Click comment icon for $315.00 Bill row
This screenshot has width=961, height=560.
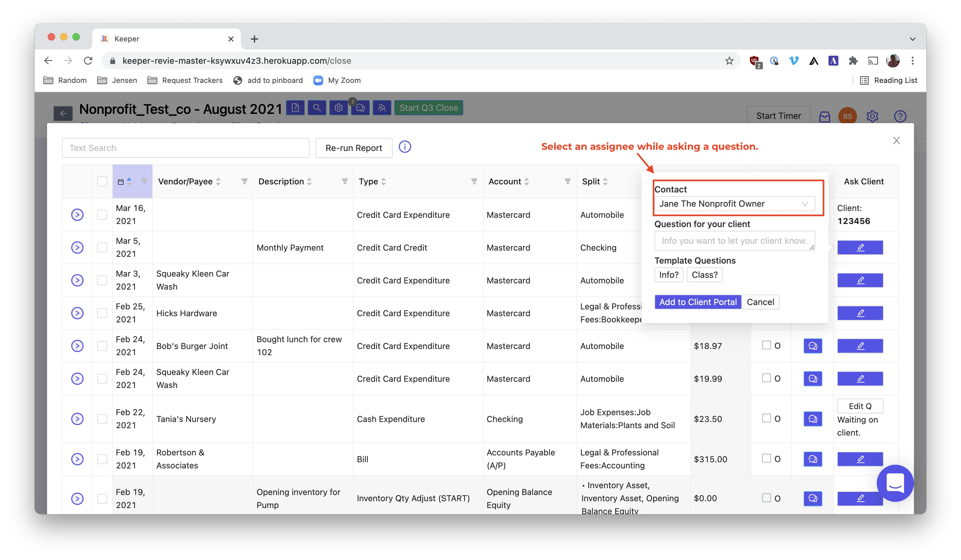813,459
